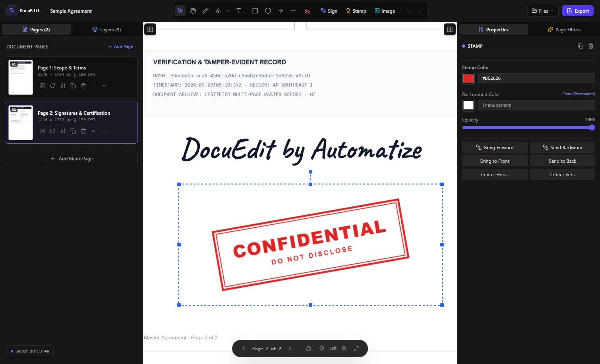Open Page 1 thumbnail
The image size is (600, 364).
pyautogui.click(x=21, y=77)
